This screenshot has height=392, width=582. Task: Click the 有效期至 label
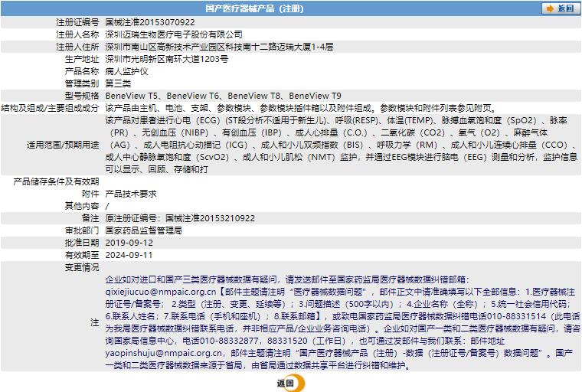[82, 255]
